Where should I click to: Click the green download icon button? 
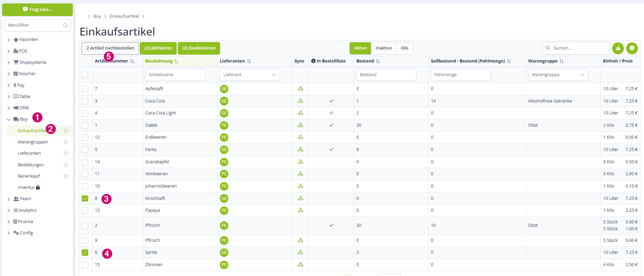[x=618, y=48]
